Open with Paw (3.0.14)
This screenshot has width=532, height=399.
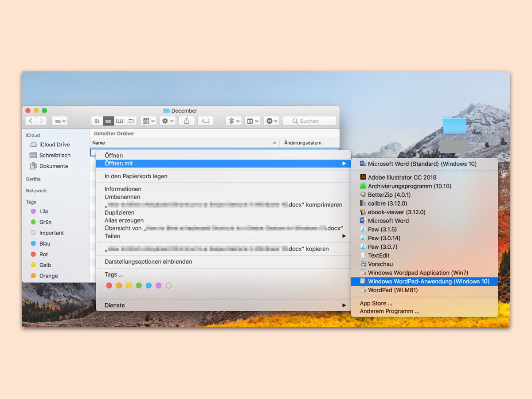[424, 238]
